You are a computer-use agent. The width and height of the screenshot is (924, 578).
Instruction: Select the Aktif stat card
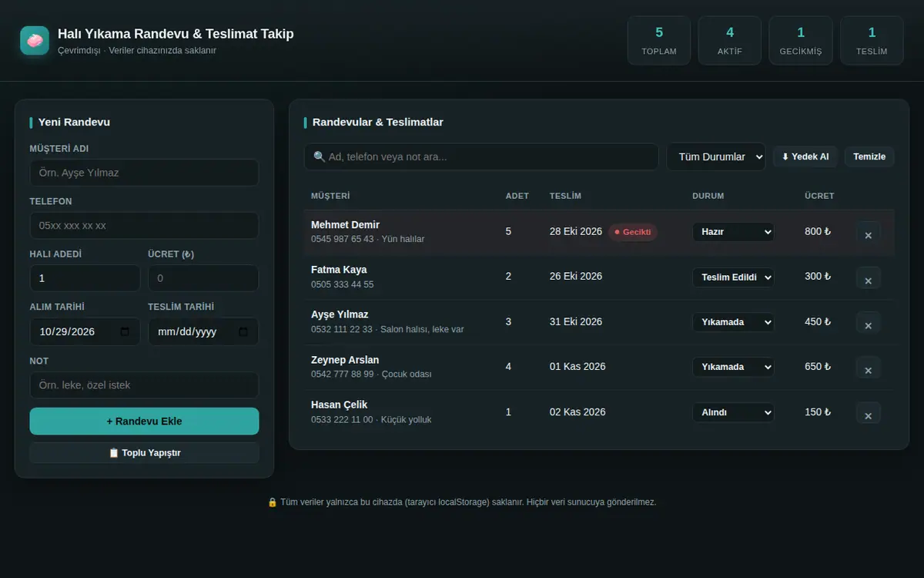(730, 41)
